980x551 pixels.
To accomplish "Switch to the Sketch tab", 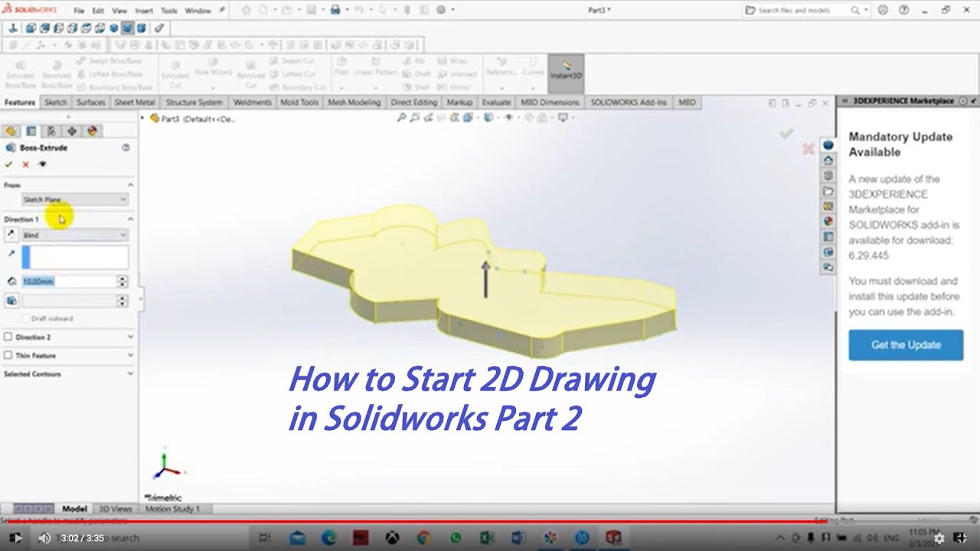I will point(56,102).
